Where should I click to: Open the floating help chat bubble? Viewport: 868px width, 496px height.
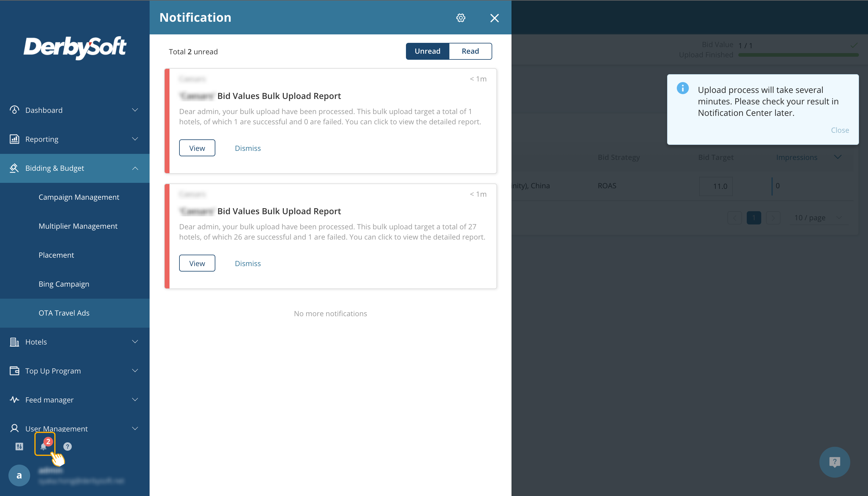click(834, 462)
